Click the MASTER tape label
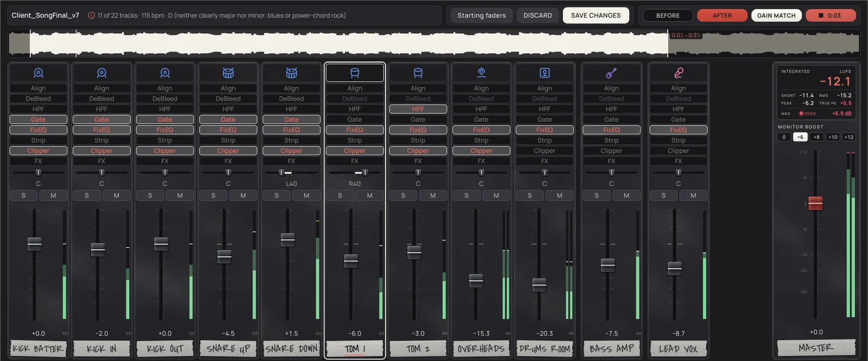Image resolution: width=868 pixels, height=361 pixels. click(816, 347)
